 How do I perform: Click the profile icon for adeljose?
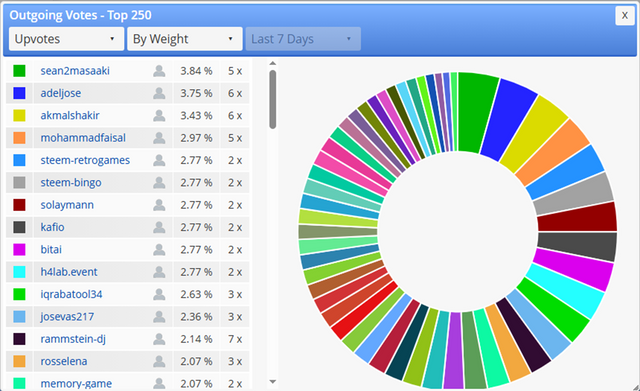click(x=159, y=93)
